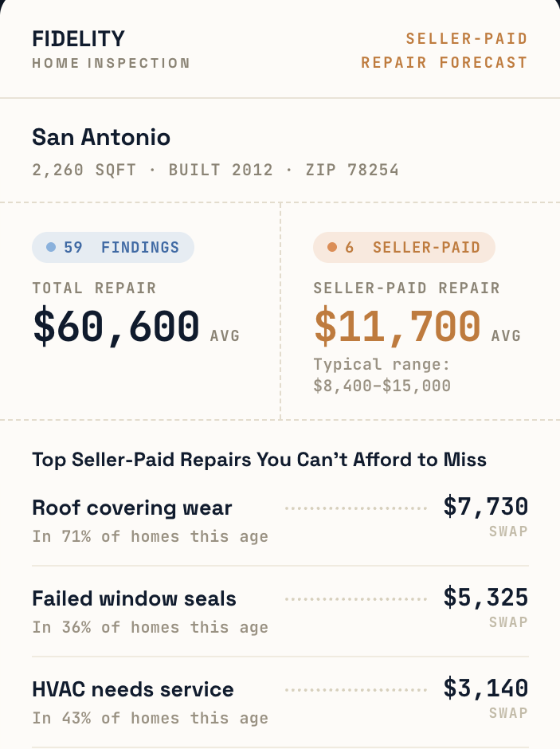The width and height of the screenshot is (560, 749).
Task: Click the property details line with ZIP 78254
Action: pyautogui.click(x=215, y=170)
